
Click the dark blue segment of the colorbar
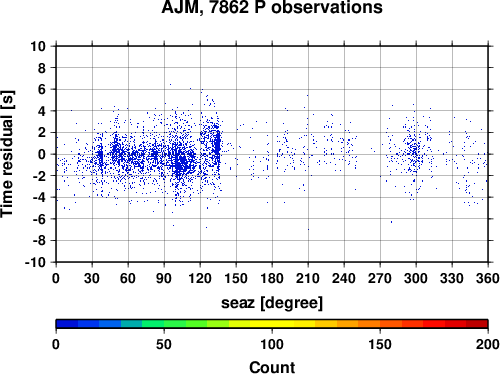coord(67,324)
